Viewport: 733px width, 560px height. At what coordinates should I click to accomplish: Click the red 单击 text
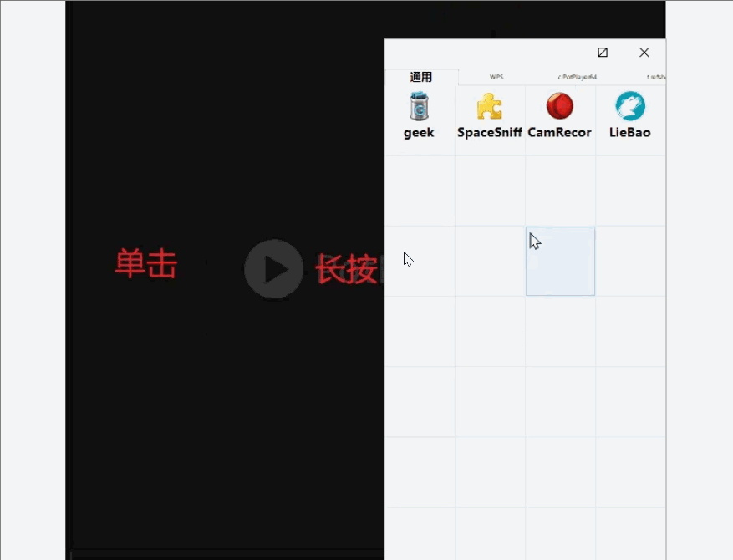(x=146, y=263)
